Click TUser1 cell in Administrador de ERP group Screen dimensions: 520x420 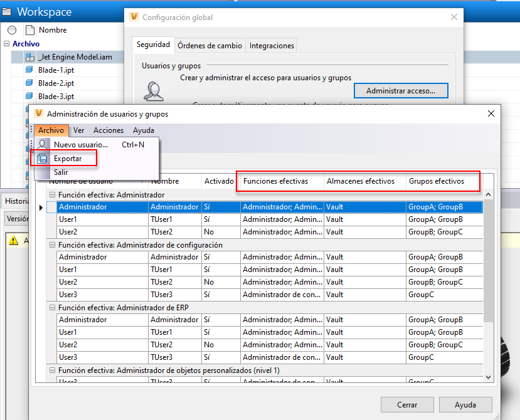pos(175,332)
